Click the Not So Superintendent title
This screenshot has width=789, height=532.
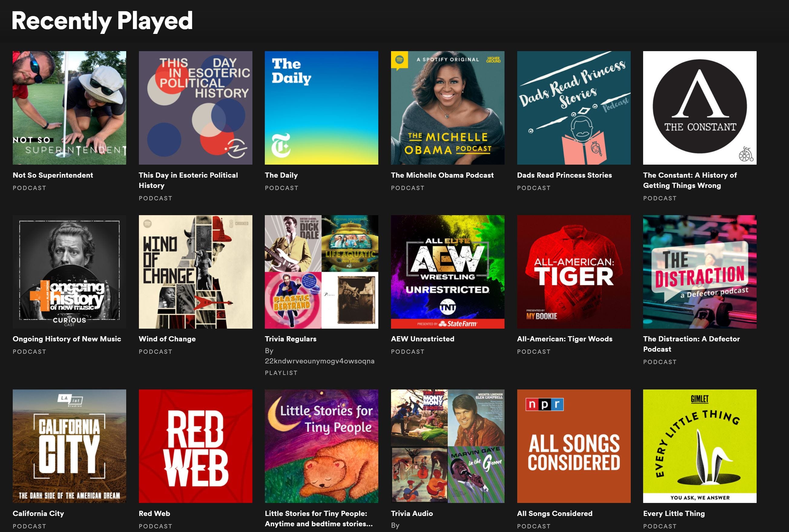[53, 175]
